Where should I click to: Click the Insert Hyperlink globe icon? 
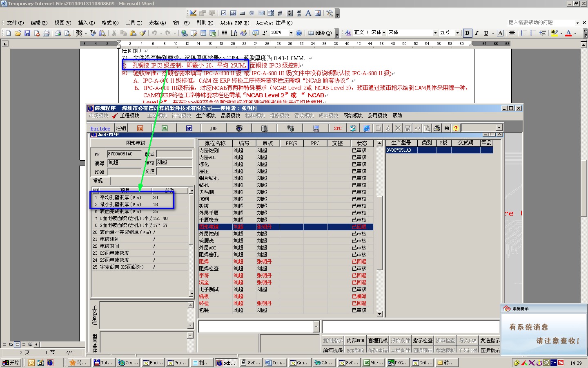(x=184, y=33)
